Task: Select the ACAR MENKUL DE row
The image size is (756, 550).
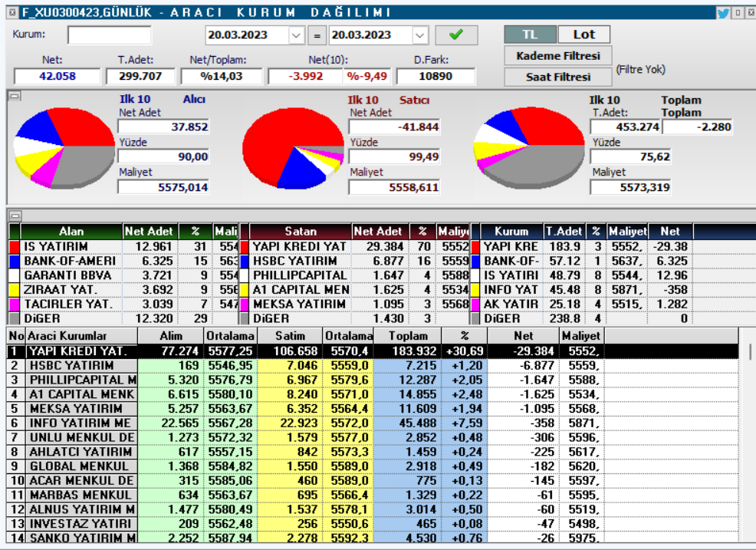Action: [372, 480]
